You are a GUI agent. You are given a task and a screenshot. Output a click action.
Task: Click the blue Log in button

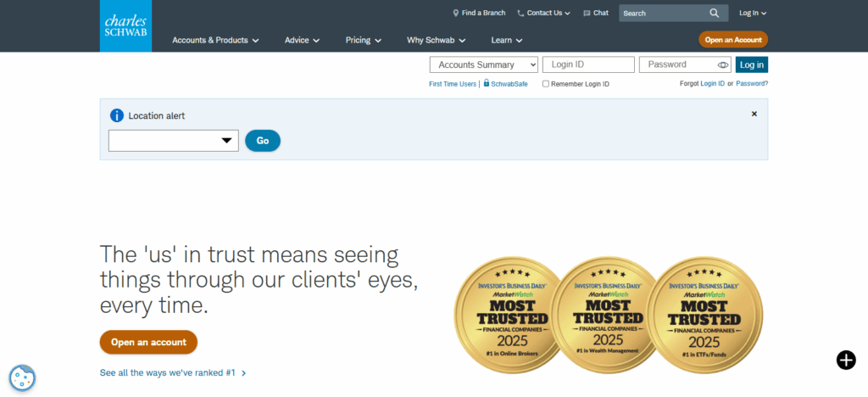751,64
